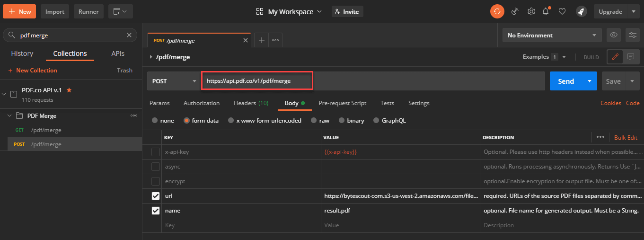
Task: Open the notifications bell
Action: tap(546, 11)
